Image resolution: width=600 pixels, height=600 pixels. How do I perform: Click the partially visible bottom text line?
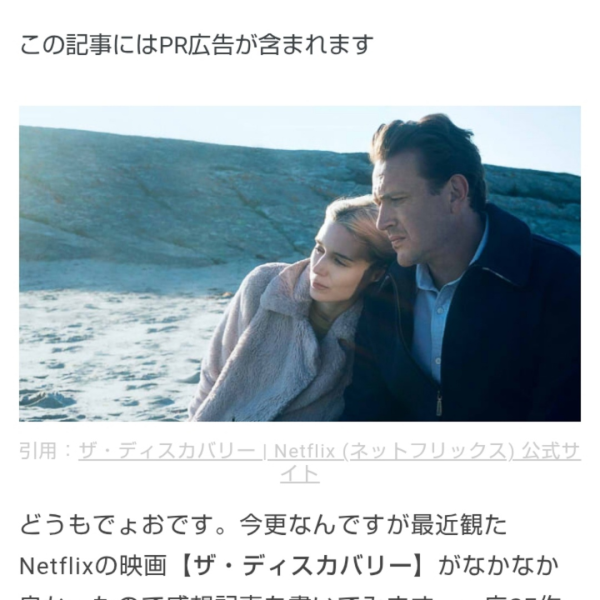(291, 597)
